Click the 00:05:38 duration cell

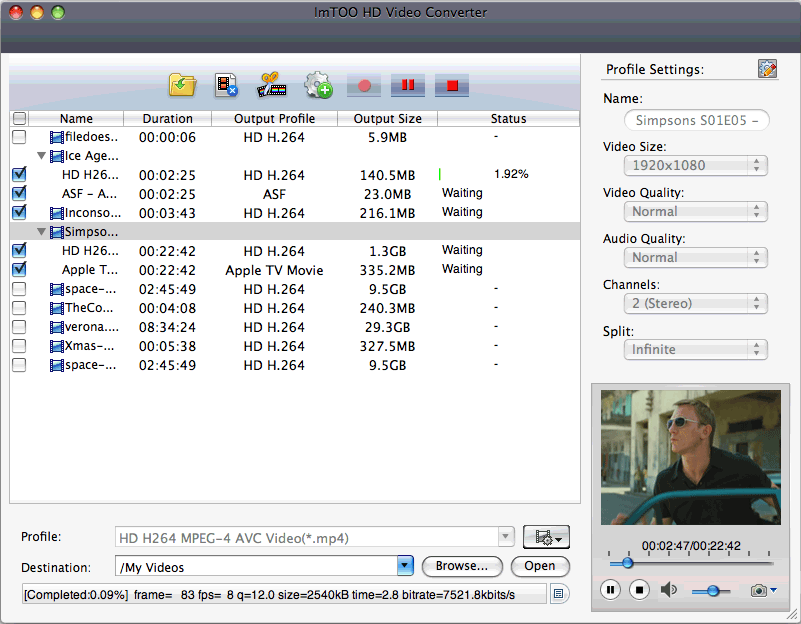168,346
